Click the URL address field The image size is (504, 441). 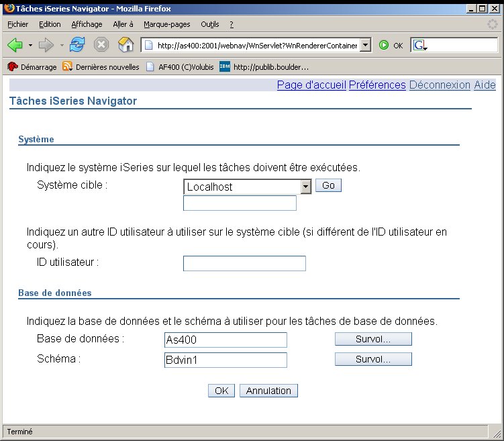pos(257,46)
